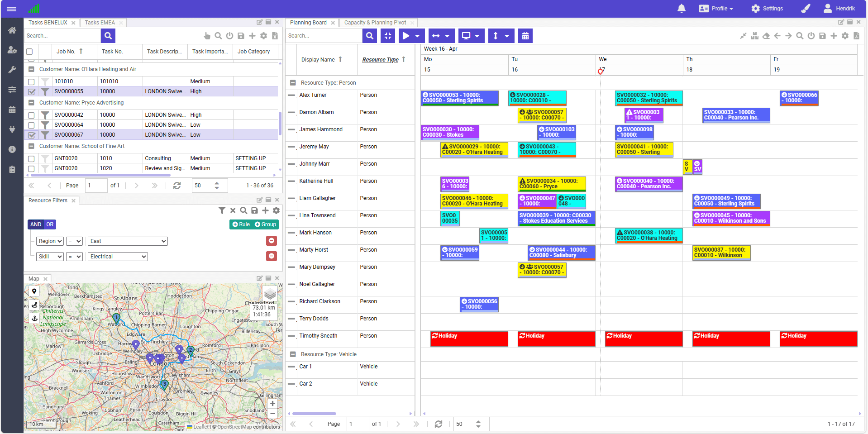Uncheck the SVO000055 task row checkbox
Viewport: 868px width, 434px height.
coord(31,91)
